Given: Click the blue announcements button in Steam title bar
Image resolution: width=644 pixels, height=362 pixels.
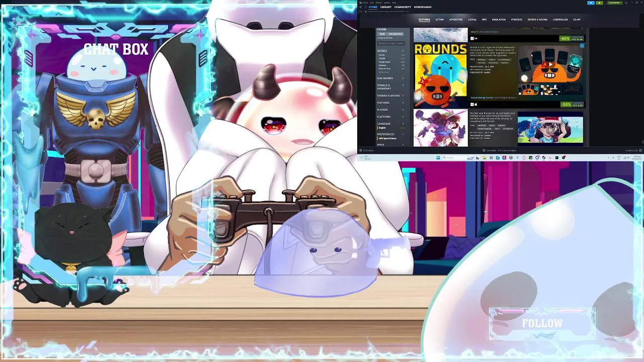Looking at the screenshot, I should click(591, 3).
